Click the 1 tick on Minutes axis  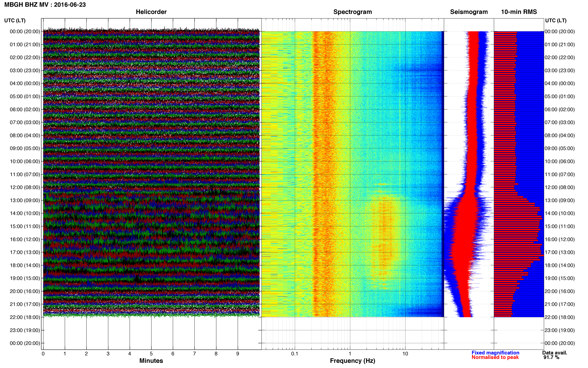click(65, 354)
